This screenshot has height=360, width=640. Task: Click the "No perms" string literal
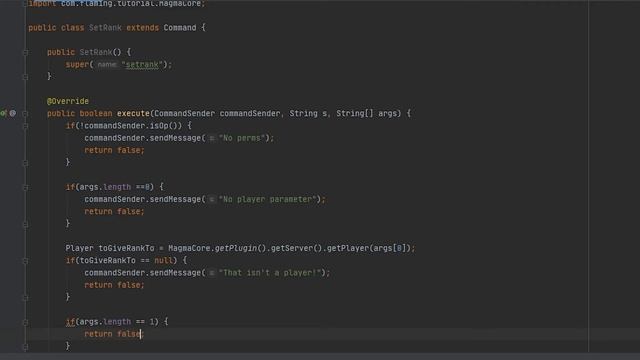coord(242,138)
